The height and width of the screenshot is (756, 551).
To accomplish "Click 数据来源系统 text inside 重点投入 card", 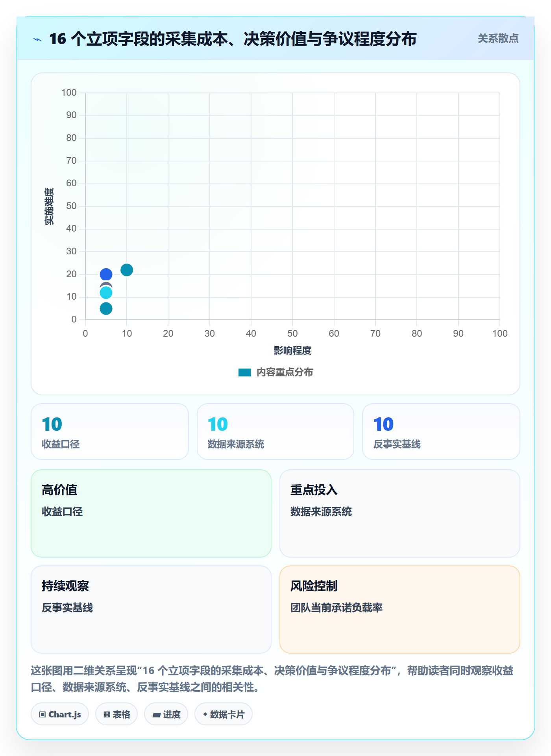I will pyautogui.click(x=321, y=512).
